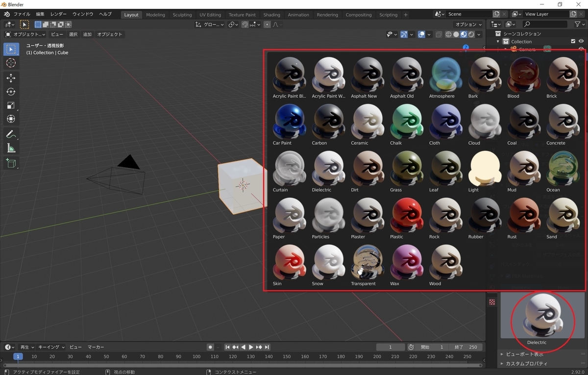Play the animation forward
588x375 pixels.
point(251,347)
